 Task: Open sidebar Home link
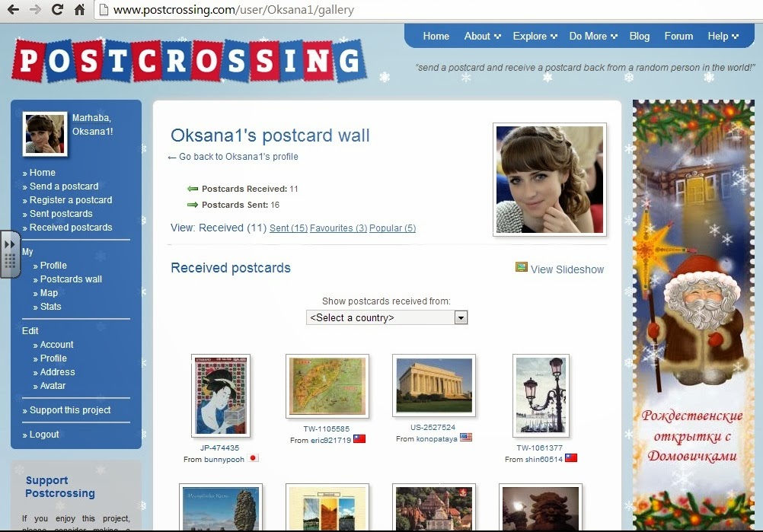click(43, 173)
